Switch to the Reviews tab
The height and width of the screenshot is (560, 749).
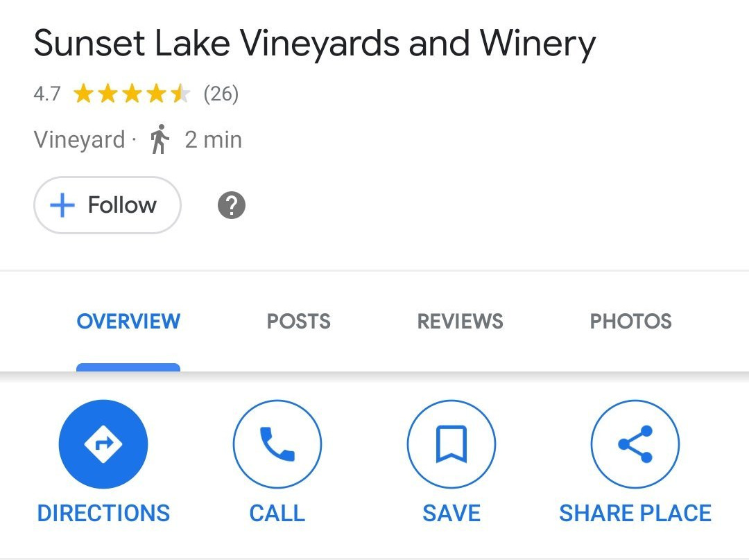pos(459,321)
